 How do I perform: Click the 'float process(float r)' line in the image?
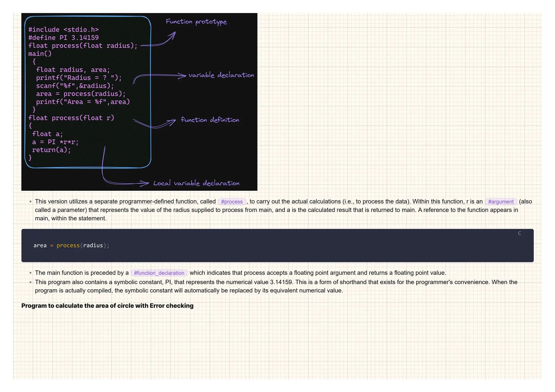(x=71, y=118)
